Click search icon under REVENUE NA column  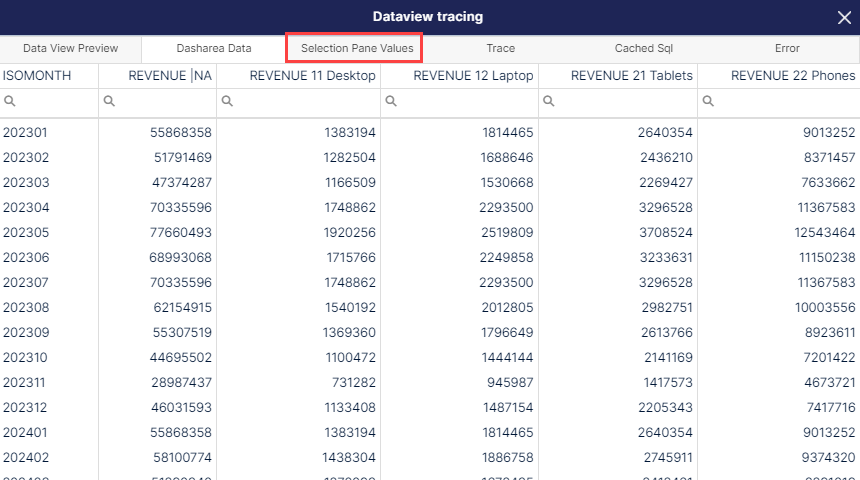[109, 101]
